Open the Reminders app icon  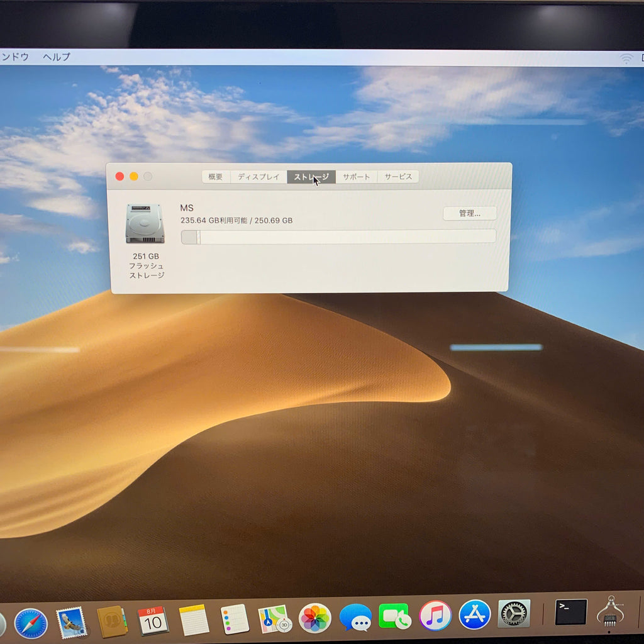pyautogui.click(x=234, y=619)
